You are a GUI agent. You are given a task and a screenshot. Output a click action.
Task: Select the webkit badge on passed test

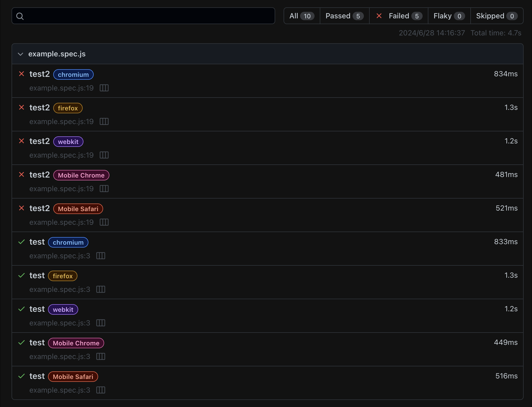click(x=63, y=309)
